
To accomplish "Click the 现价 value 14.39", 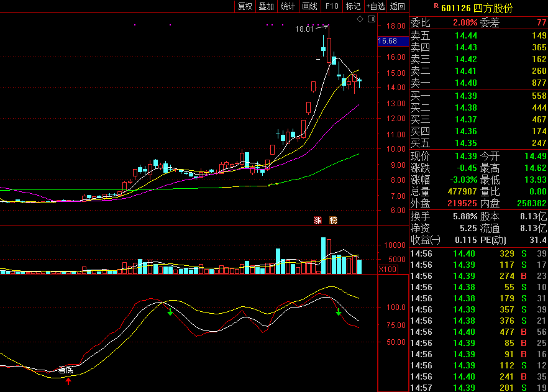I will [x=466, y=156].
